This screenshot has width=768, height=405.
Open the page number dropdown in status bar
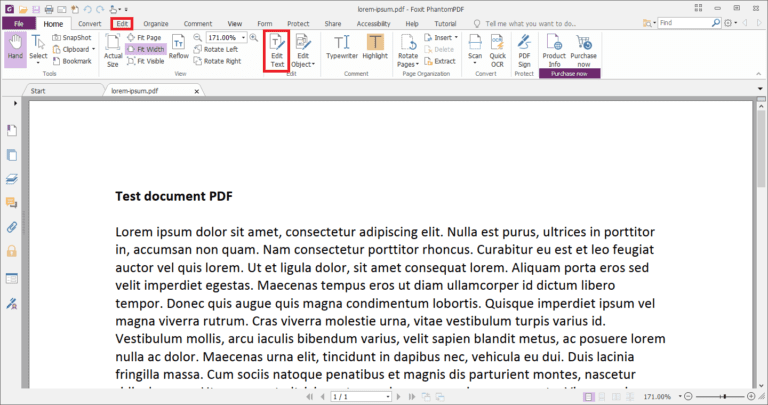(x=388, y=397)
